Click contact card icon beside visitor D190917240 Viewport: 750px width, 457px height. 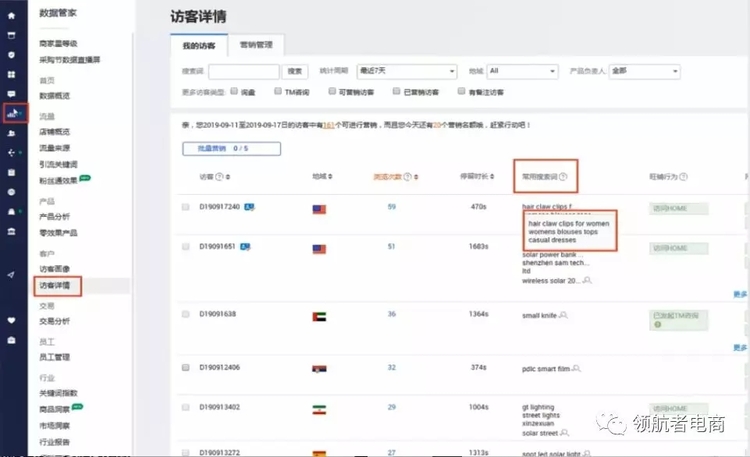click(249, 207)
